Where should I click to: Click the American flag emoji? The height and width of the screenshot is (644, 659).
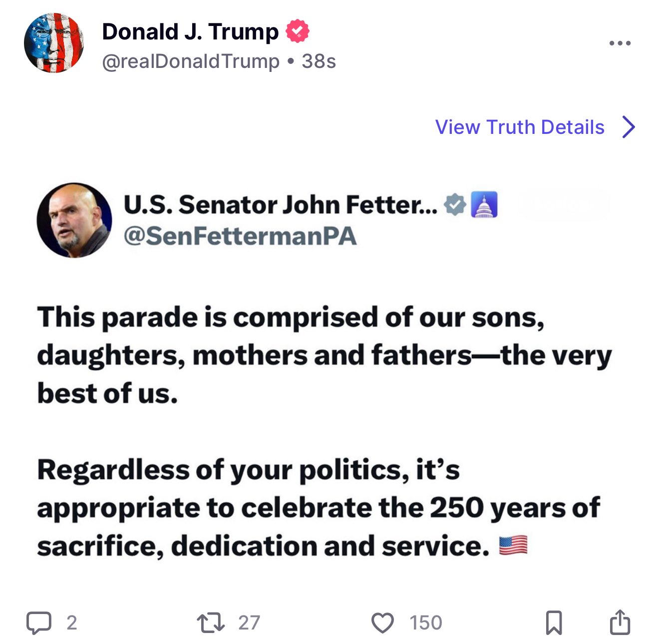point(513,545)
